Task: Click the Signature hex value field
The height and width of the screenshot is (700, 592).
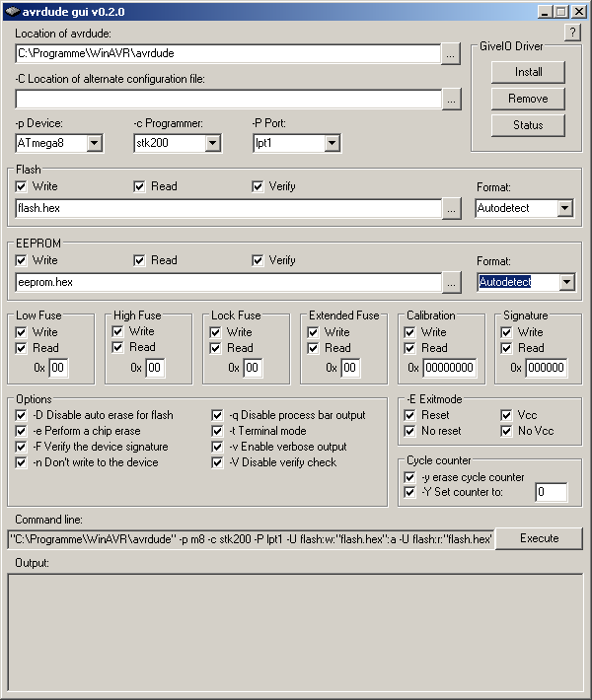Action: [x=546, y=368]
